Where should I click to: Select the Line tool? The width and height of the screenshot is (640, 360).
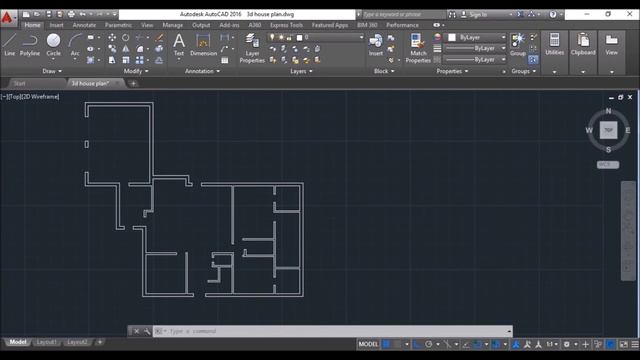tap(9, 45)
